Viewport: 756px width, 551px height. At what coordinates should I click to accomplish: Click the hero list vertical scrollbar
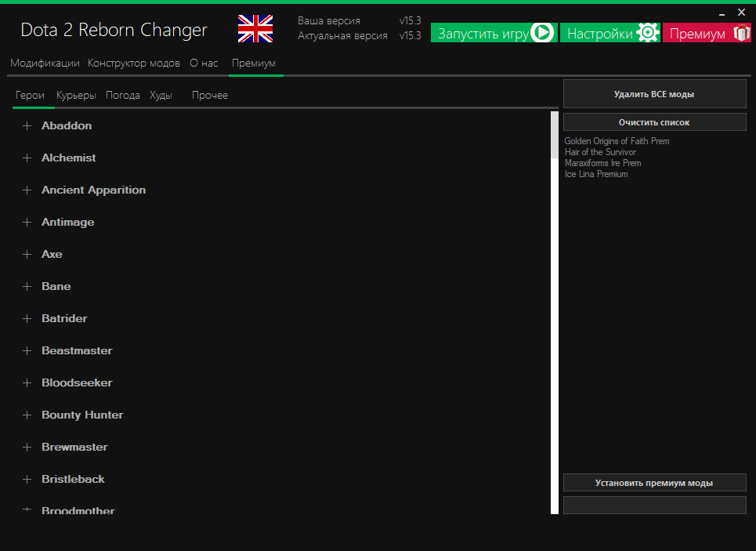tap(555, 313)
